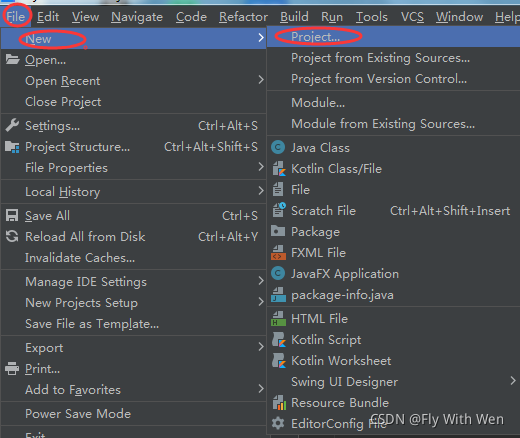Expand the Manage IDE Settings arrow
The image size is (520, 438).
click(261, 281)
